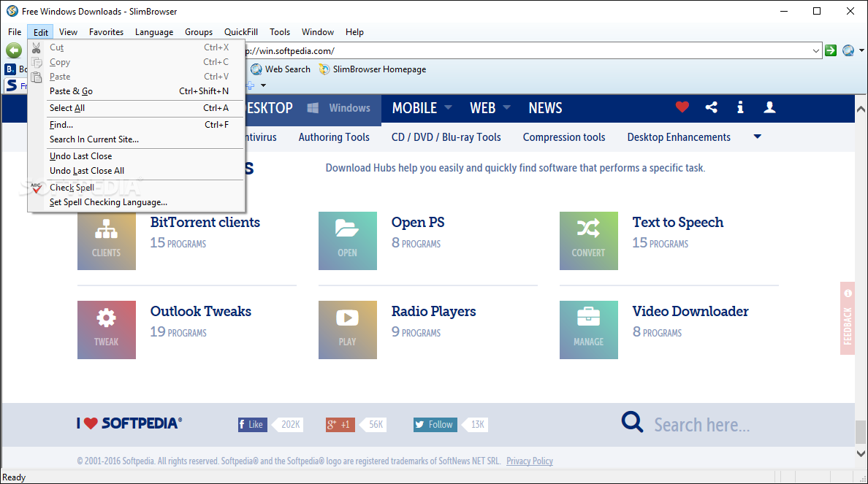868x484 pixels.
Task: Click the user account icon in header
Action: [x=769, y=107]
